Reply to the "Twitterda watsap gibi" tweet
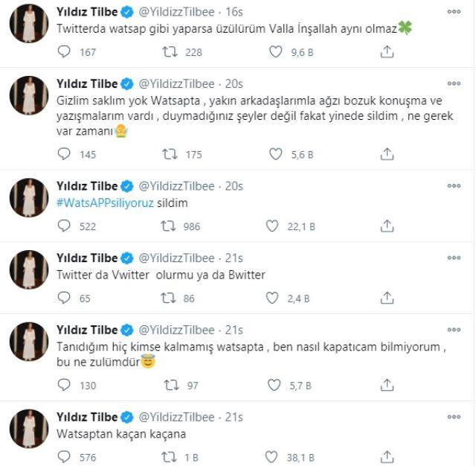Viewport: 476px width, 466px height. coord(65,53)
